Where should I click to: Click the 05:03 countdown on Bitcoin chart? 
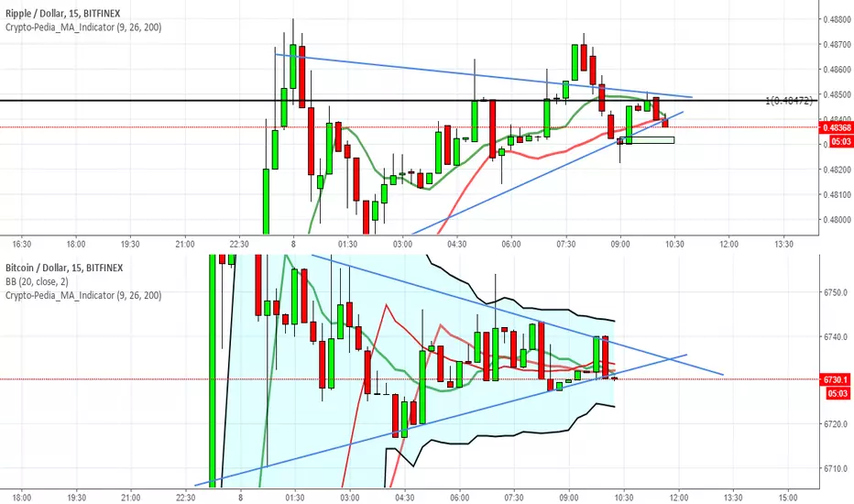(838, 393)
